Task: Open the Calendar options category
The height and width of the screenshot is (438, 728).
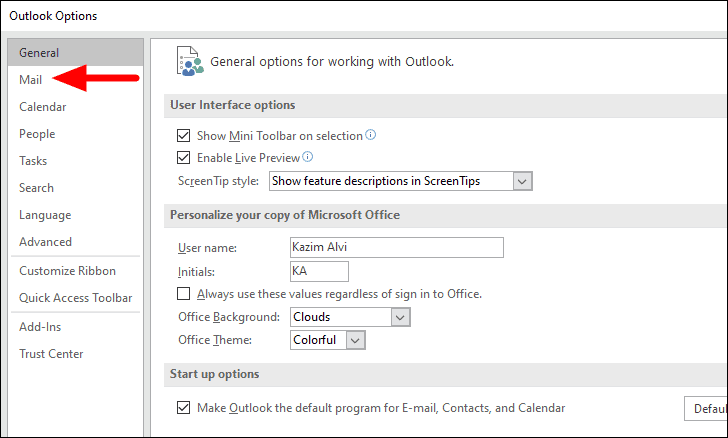Action: click(43, 107)
